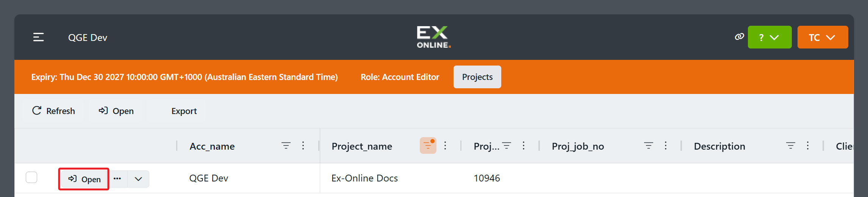Click the link chain icon in header
This screenshot has height=197, width=868.
click(739, 37)
